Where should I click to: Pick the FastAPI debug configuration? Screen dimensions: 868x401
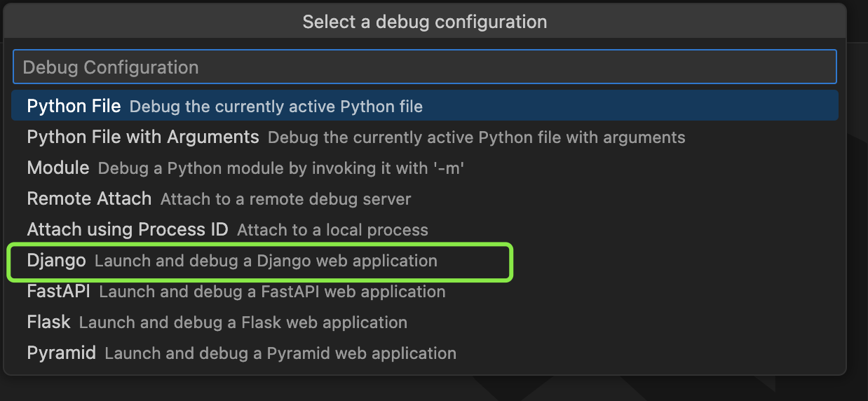pyautogui.click(x=425, y=291)
